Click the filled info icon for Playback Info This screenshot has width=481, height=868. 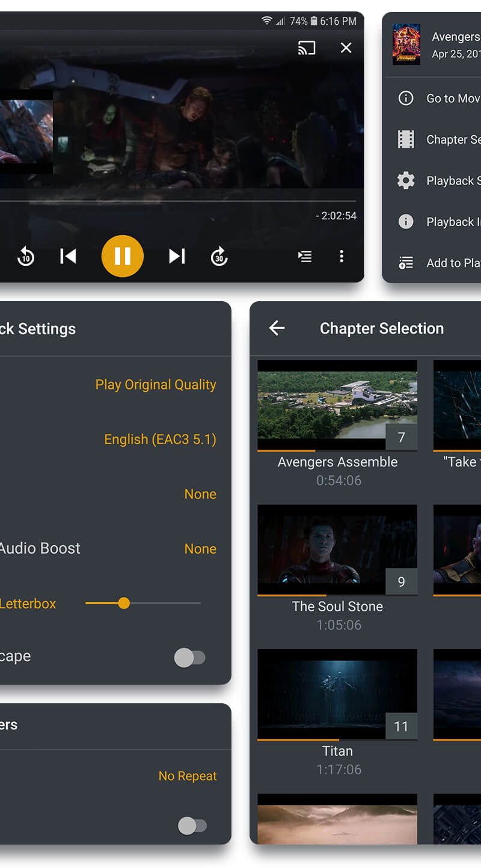point(406,222)
